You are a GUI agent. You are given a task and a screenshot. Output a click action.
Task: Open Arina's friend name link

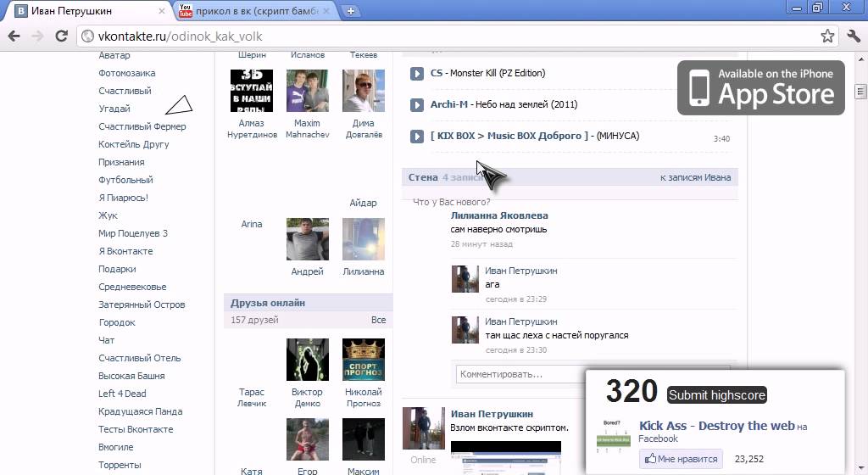pos(251,224)
